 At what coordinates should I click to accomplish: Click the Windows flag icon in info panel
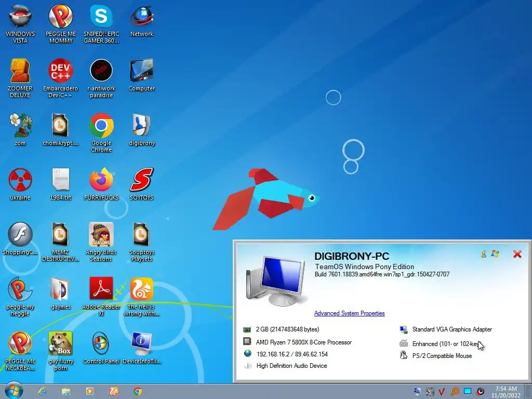495,254
